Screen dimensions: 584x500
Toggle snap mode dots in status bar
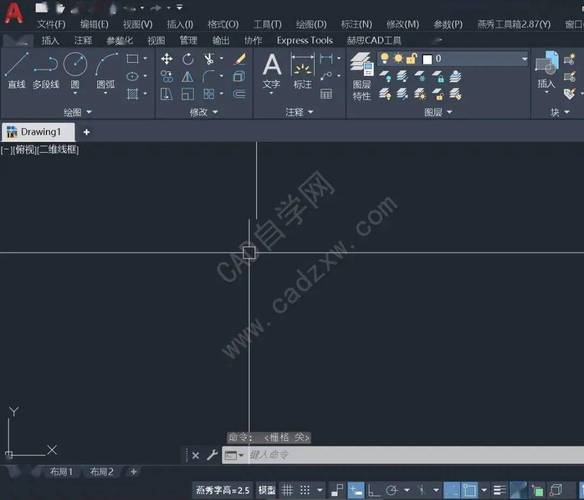pos(305,490)
